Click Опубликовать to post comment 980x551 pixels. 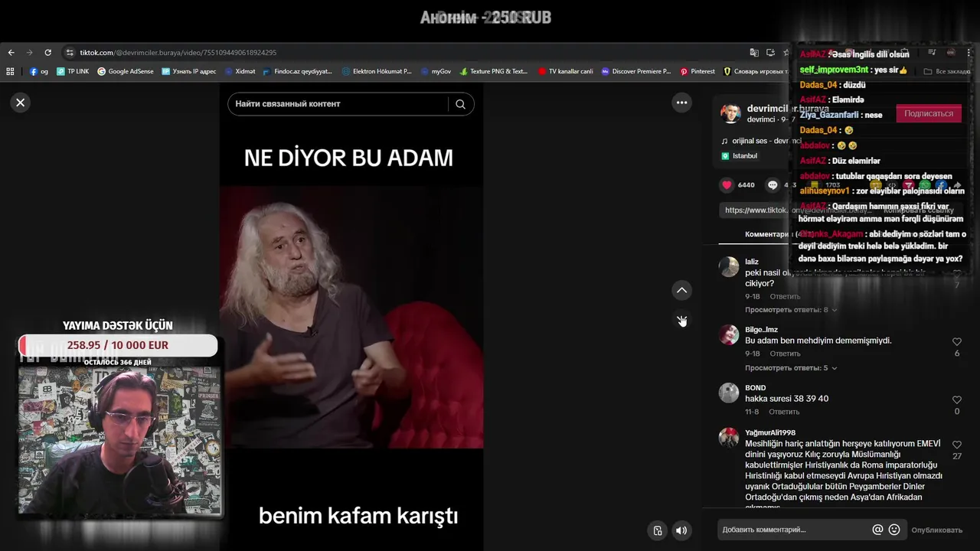[x=936, y=530]
